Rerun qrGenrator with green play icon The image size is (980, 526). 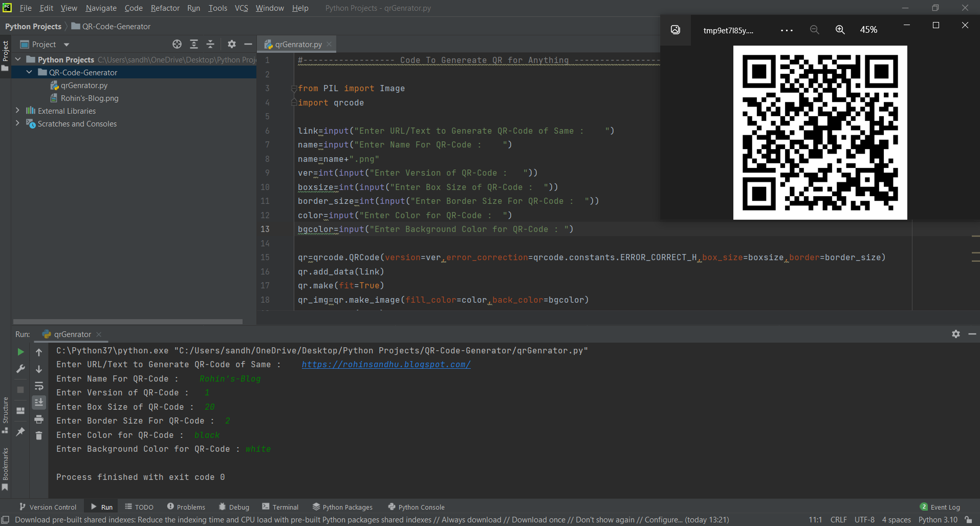(20, 352)
